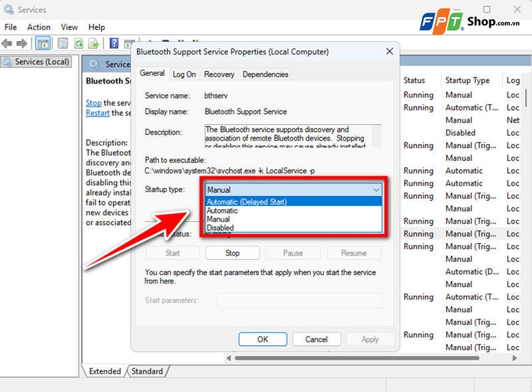Click the Description box scrollbar

pos(376,136)
